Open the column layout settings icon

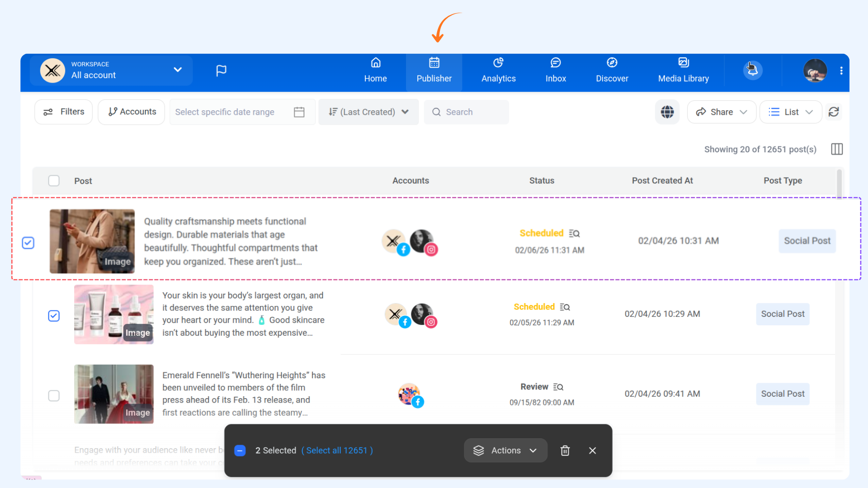[837, 149]
